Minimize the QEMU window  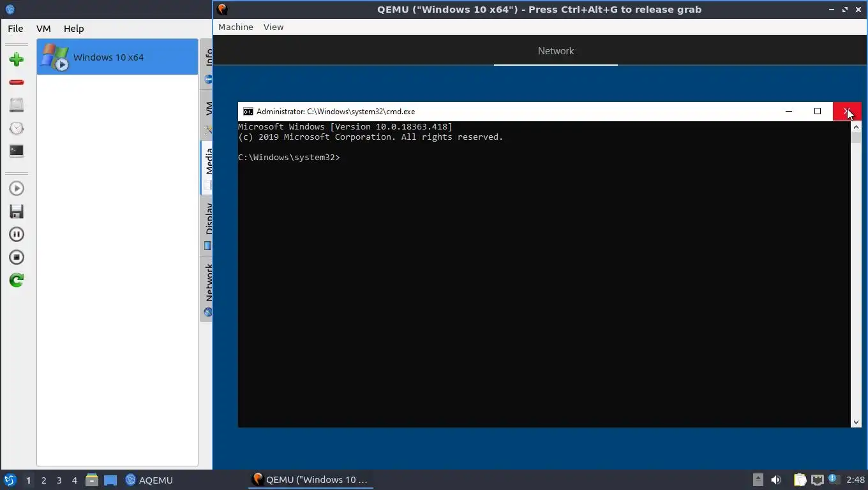832,10
